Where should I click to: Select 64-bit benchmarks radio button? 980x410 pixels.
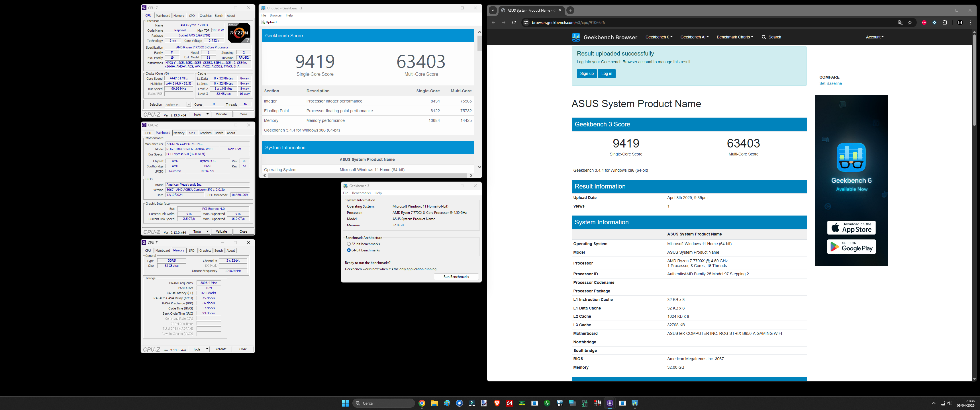(x=348, y=250)
